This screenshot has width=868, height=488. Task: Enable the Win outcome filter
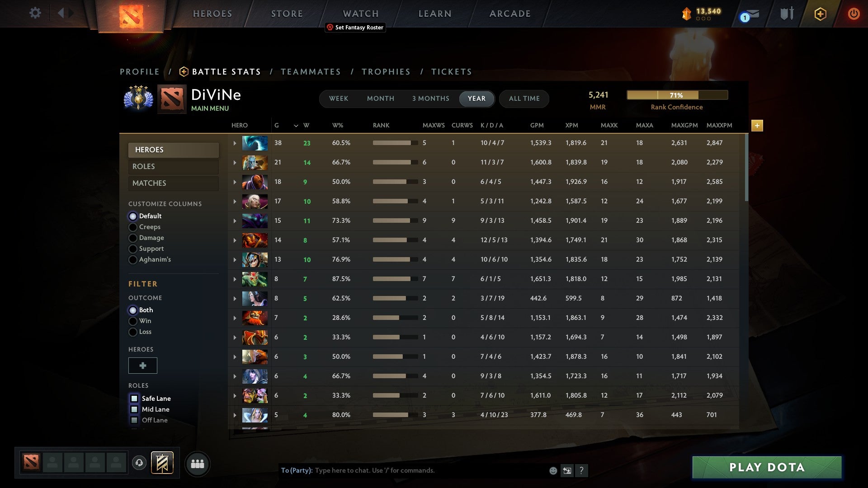(x=133, y=321)
